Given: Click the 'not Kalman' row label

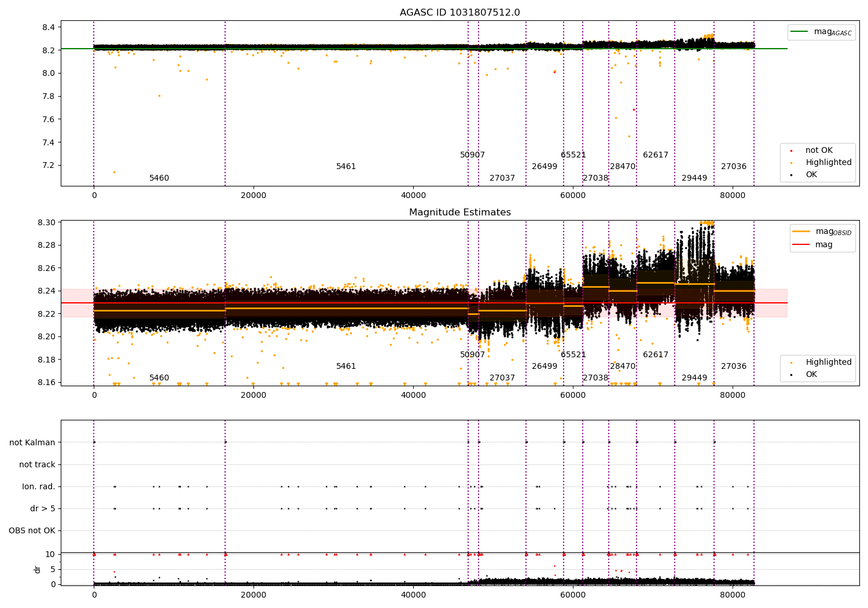Looking at the screenshot, I should 32,442.
